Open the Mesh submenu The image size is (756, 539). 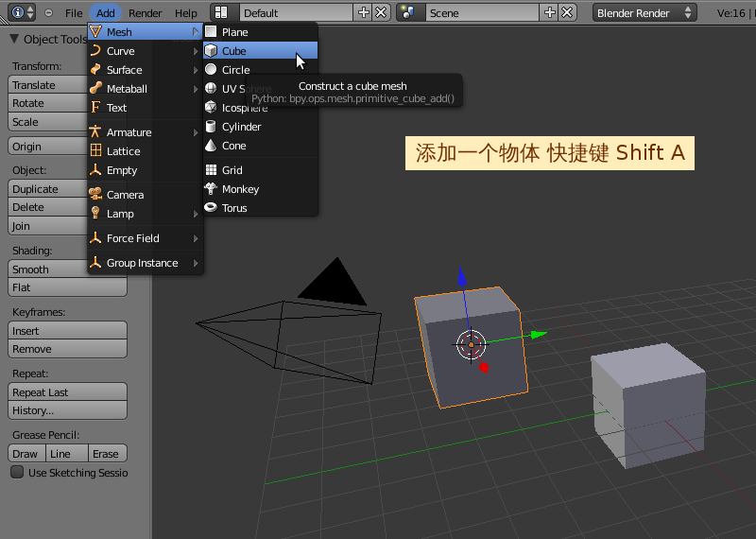146,32
